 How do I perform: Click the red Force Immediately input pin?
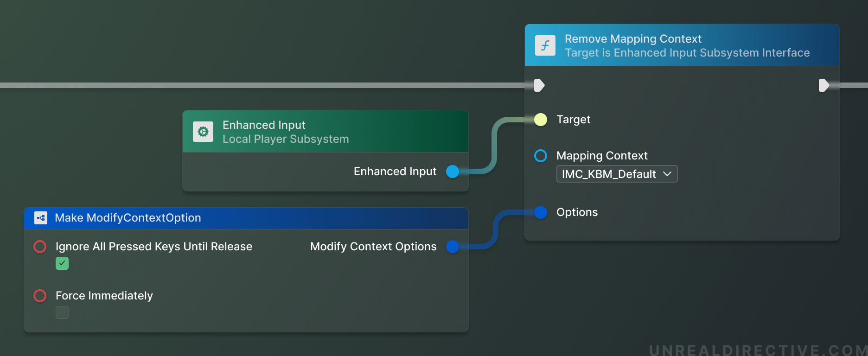tap(40, 296)
